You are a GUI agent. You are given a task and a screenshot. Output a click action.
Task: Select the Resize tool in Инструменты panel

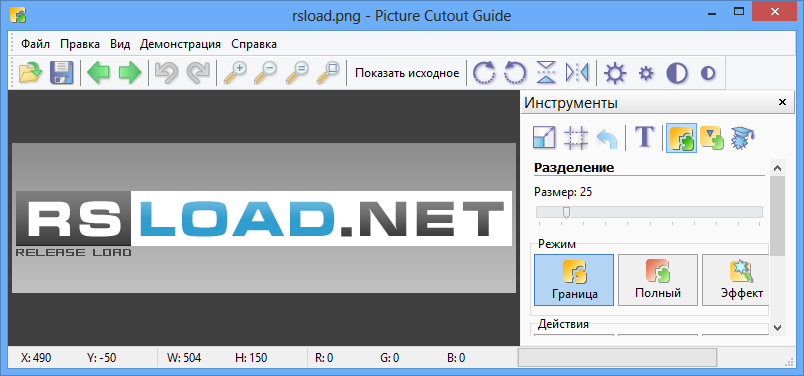point(544,138)
